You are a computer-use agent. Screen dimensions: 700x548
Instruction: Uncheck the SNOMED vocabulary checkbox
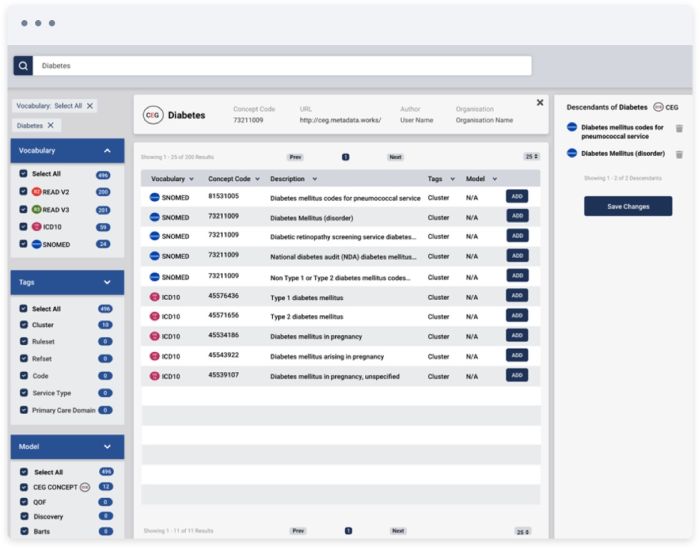click(24, 244)
